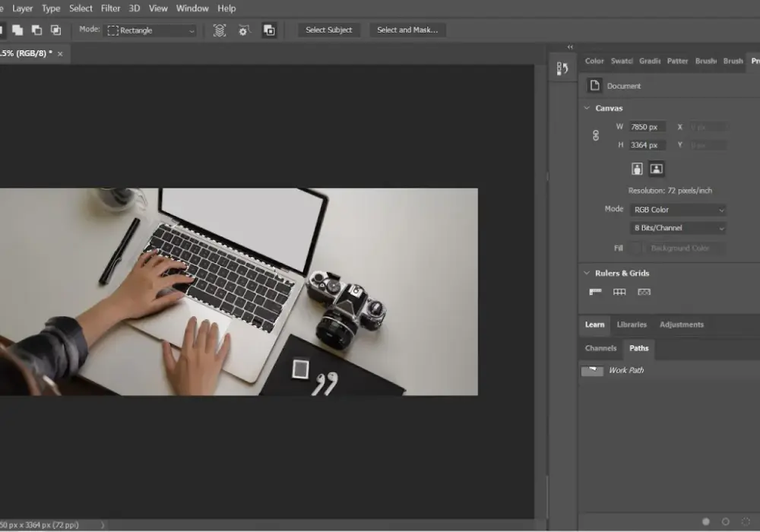
Task: Switch to the Channels tab
Action: [600, 348]
